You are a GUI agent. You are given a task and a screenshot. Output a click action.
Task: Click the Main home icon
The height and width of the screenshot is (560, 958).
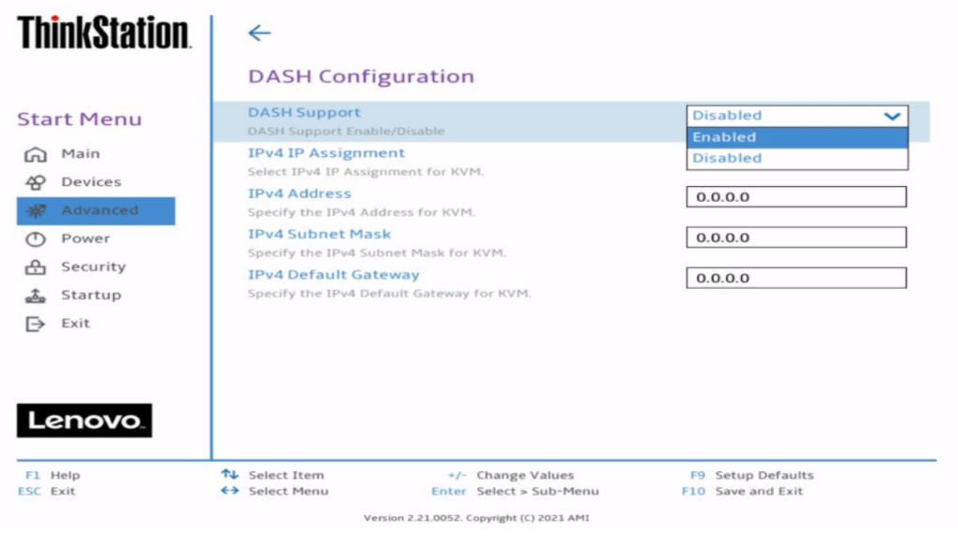point(35,154)
